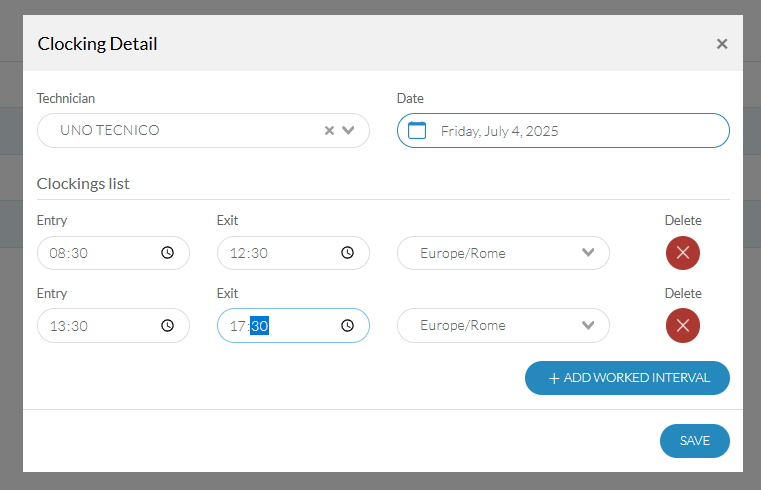Viewport: 761px width, 490px height.
Task: Open clock picker for 12:30 exit
Action: coord(347,253)
